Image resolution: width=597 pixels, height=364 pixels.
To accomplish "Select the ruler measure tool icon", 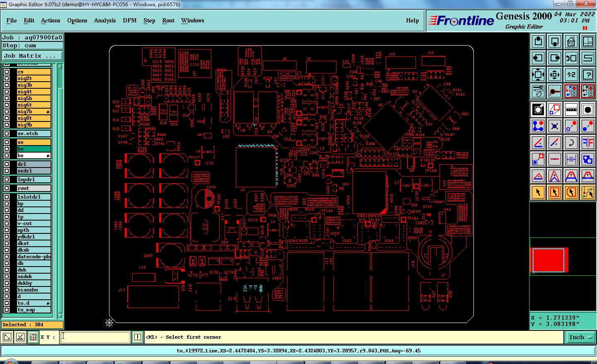I will coord(571,109).
